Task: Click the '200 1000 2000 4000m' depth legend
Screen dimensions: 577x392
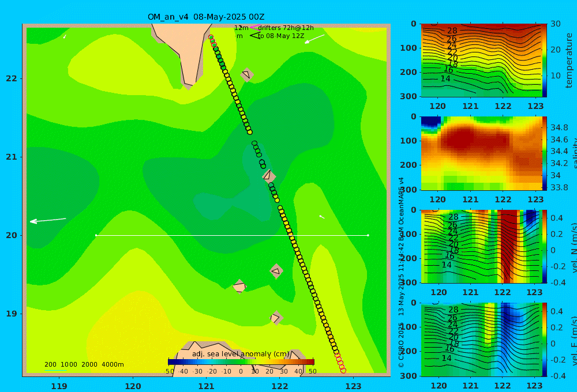Action: (x=84, y=364)
